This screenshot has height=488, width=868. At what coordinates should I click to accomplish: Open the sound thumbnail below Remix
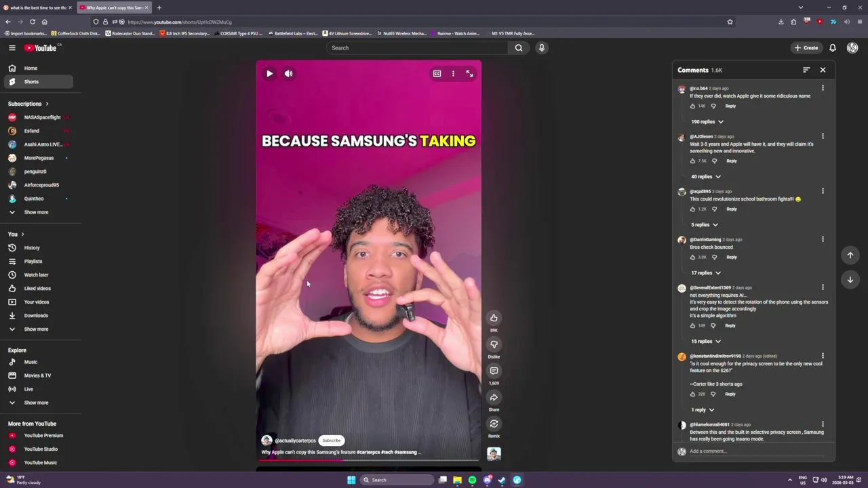[494, 453]
